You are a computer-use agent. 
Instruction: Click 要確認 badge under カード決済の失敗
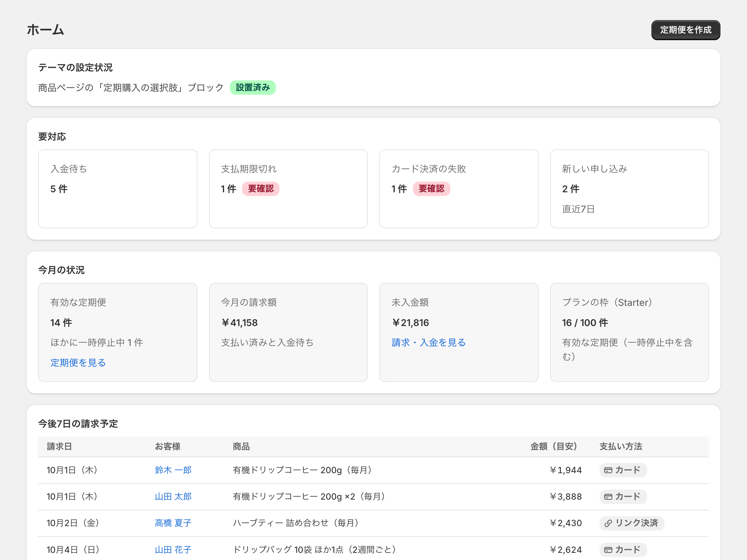431,189
